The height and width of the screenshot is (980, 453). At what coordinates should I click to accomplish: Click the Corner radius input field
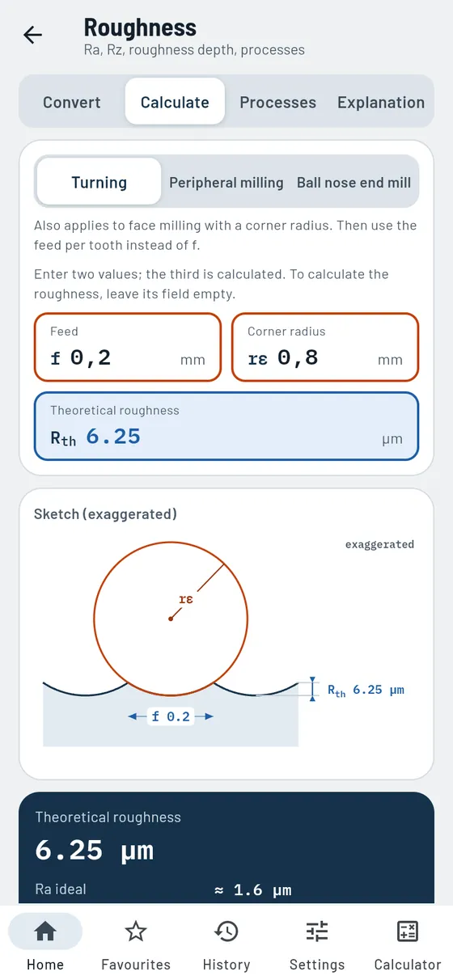click(x=325, y=347)
